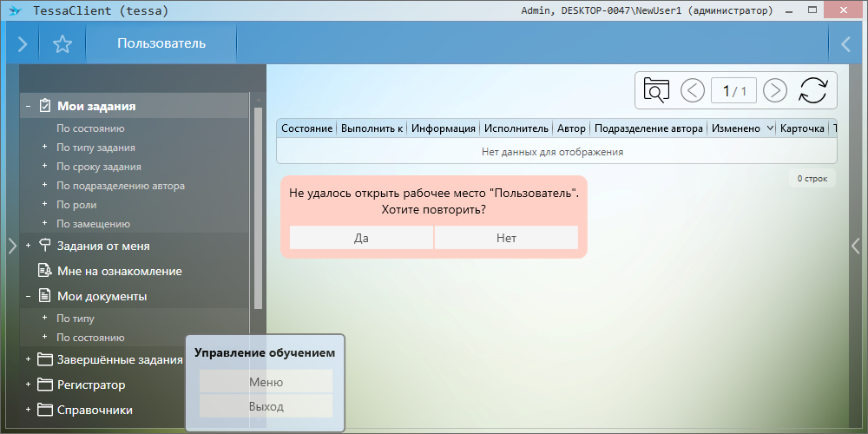
Task: Expand the Справочники folder node
Action: point(29,410)
